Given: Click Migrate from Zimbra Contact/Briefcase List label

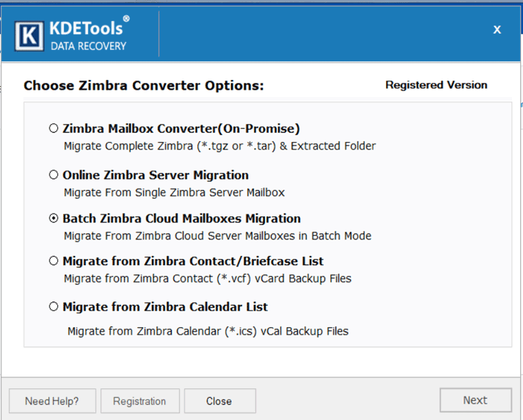Looking at the screenshot, I should (x=193, y=261).
